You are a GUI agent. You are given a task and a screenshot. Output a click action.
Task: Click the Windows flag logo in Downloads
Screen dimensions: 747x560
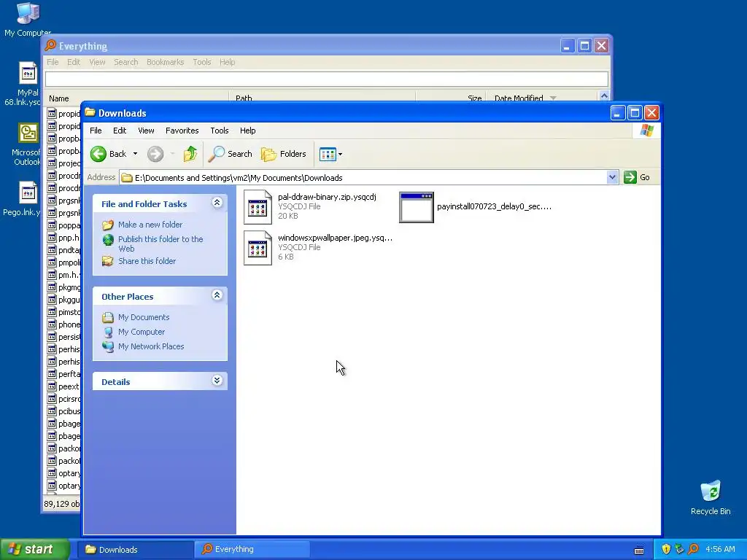coord(646,131)
